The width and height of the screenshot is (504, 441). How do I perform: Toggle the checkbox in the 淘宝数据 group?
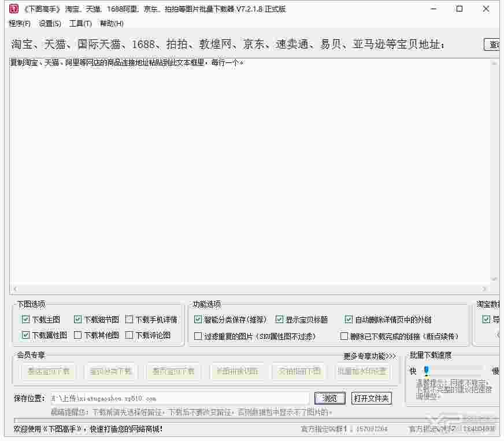pos(486,319)
